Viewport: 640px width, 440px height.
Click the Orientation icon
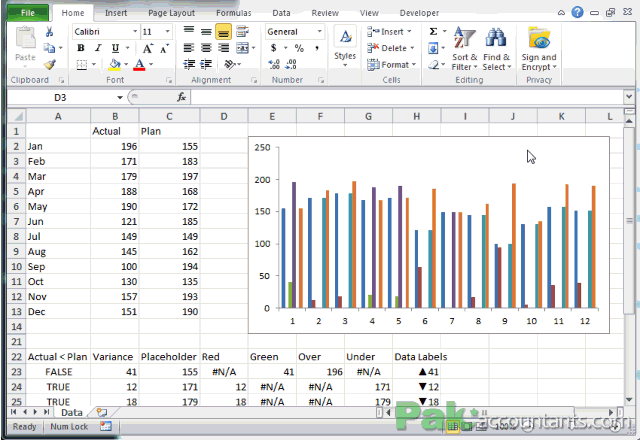click(x=230, y=64)
